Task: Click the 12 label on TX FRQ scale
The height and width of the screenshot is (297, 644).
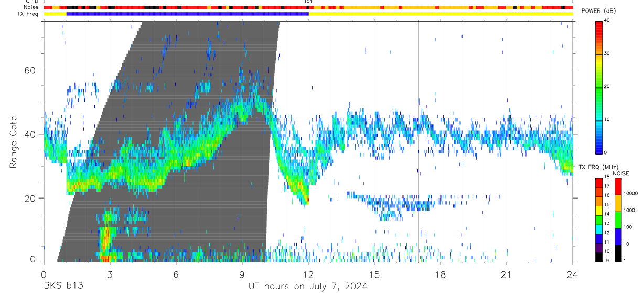Action: tap(607, 233)
